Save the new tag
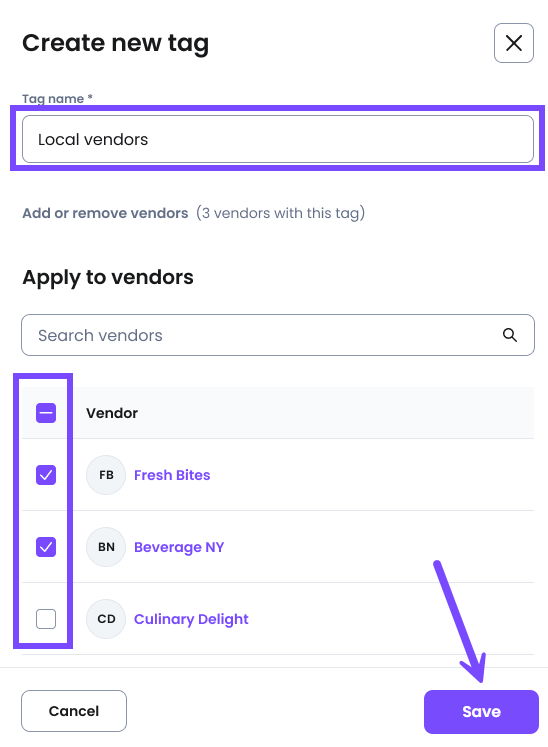548x747 pixels. point(481,712)
